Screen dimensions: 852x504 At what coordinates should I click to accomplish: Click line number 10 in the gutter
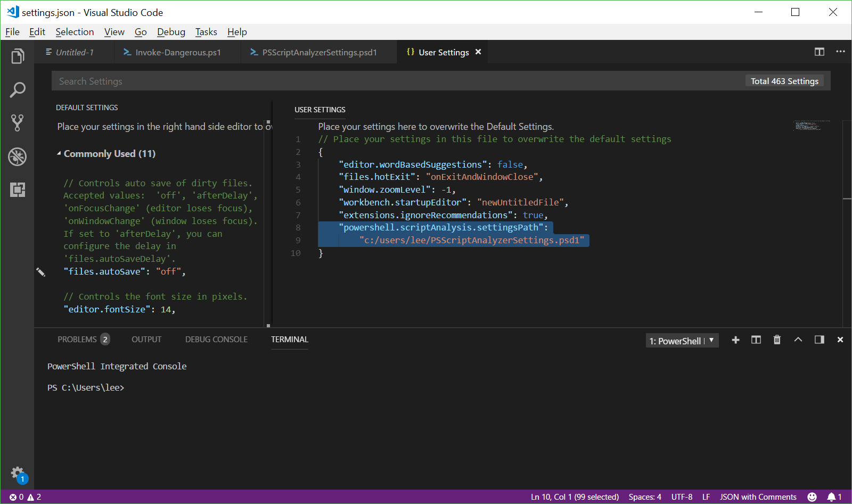(296, 253)
